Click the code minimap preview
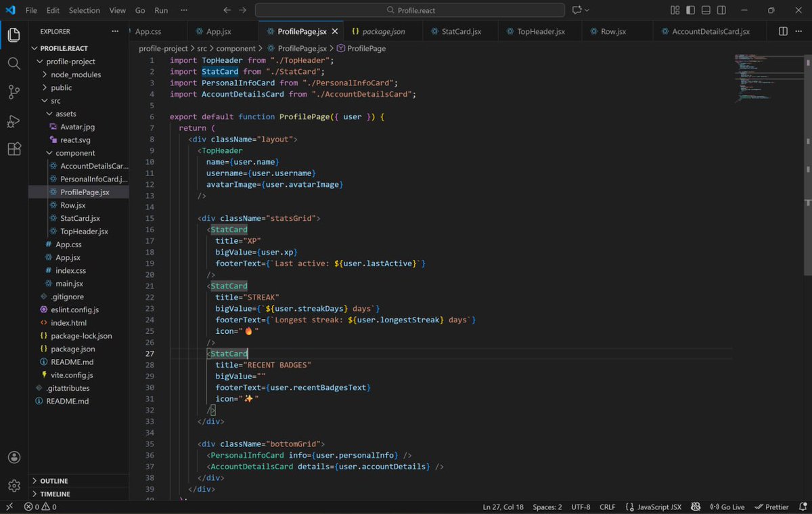 pyautogui.click(x=768, y=78)
